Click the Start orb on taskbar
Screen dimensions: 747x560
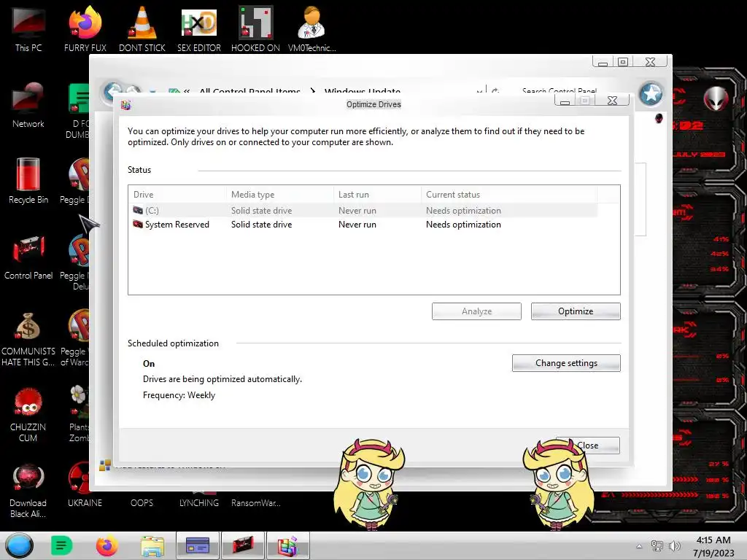click(x=19, y=545)
